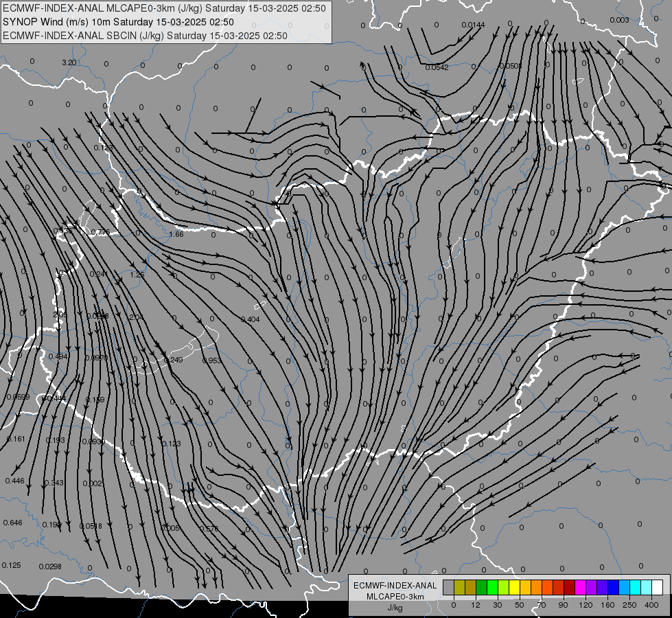Click the map value '0.193'

[x=56, y=440]
